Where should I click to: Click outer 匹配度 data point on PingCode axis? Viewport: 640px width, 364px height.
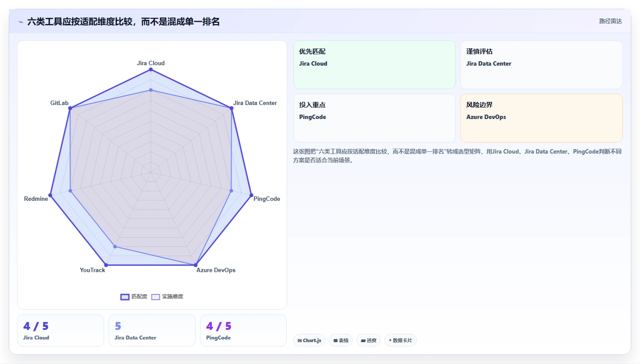(251, 195)
